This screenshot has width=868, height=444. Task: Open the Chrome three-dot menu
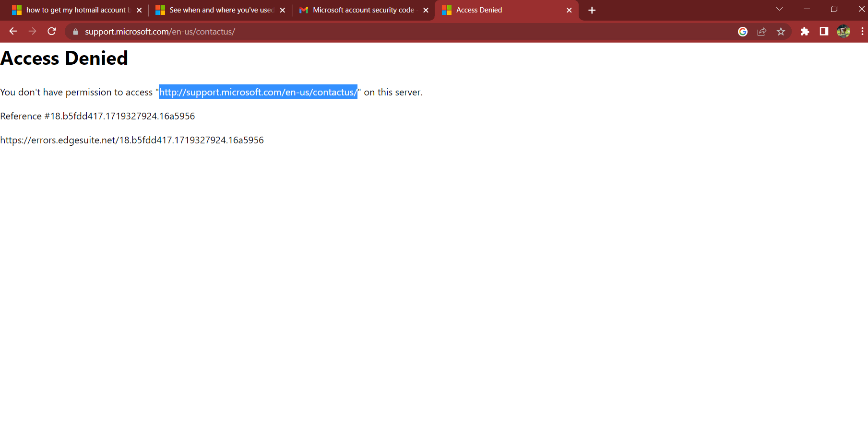[862, 32]
